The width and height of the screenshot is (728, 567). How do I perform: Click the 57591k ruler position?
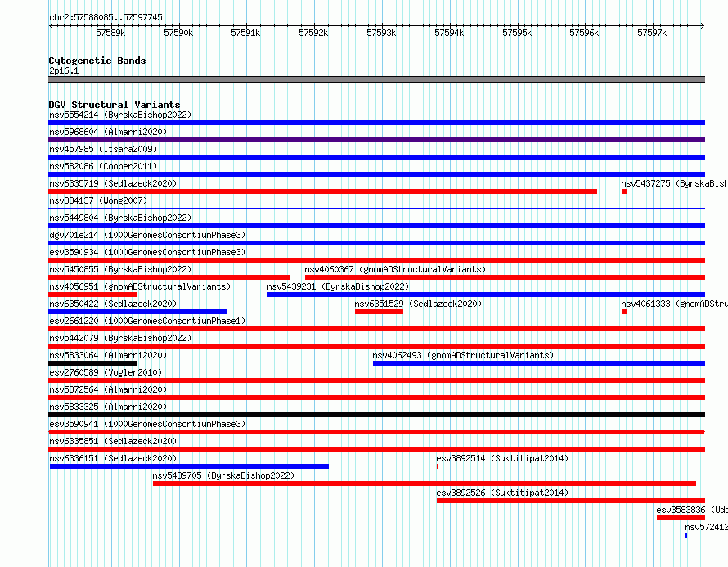click(x=245, y=33)
